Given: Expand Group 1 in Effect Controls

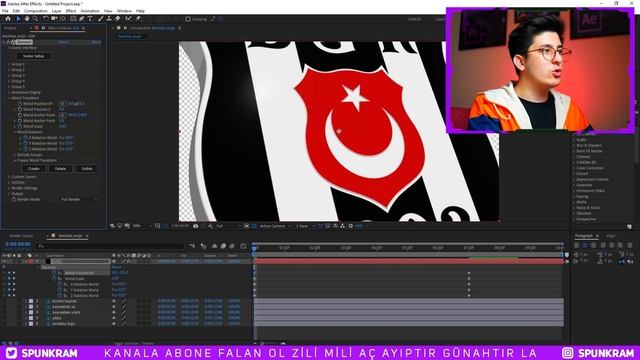Looking at the screenshot, I should click(x=9, y=64).
